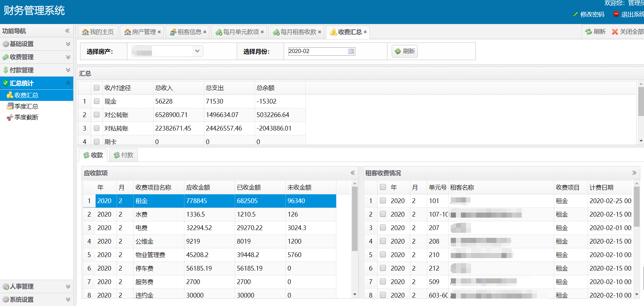Check the 刷卡 row checkbox
This screenshot has height=306, width=644.
point(97,142)
